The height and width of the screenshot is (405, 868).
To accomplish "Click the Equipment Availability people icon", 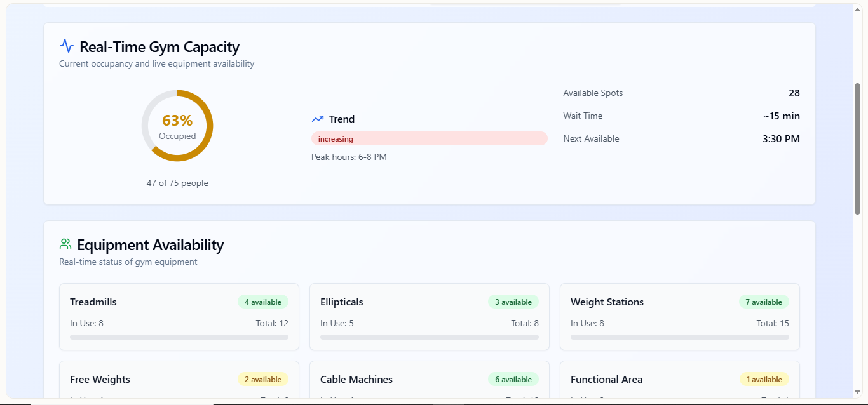I will click(65, 244).
